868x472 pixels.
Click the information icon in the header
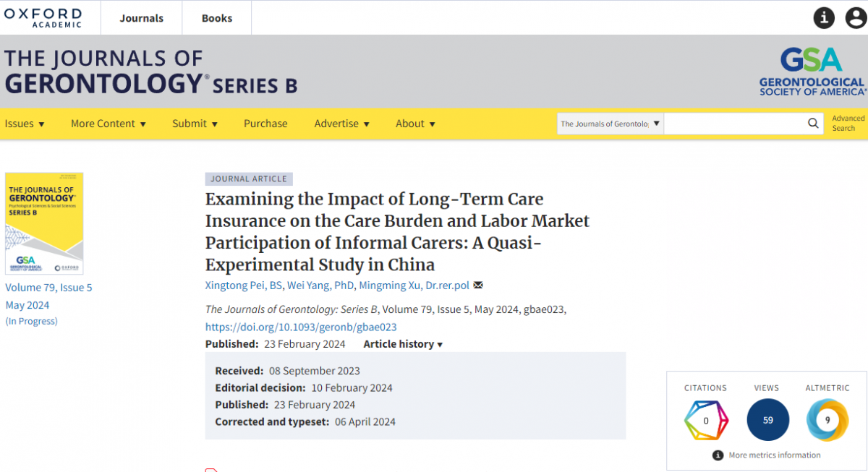tap(824, 18)
